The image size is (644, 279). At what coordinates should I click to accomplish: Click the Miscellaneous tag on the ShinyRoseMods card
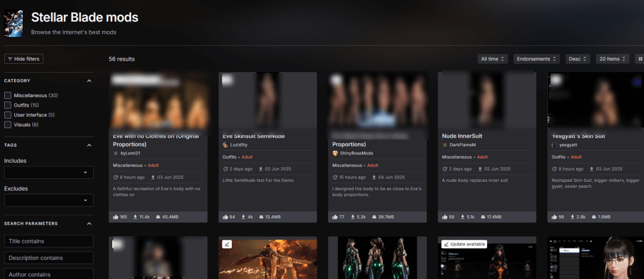tap(347, 165)
